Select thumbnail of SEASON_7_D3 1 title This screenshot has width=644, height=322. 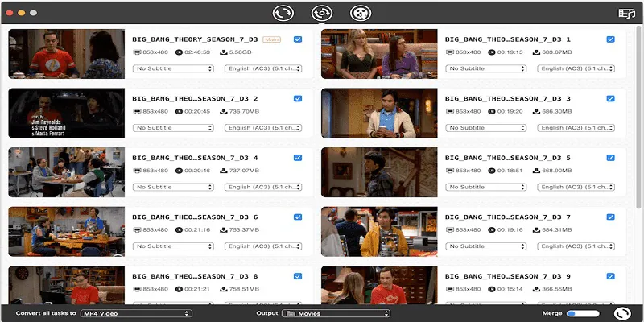tap(379, 54)
